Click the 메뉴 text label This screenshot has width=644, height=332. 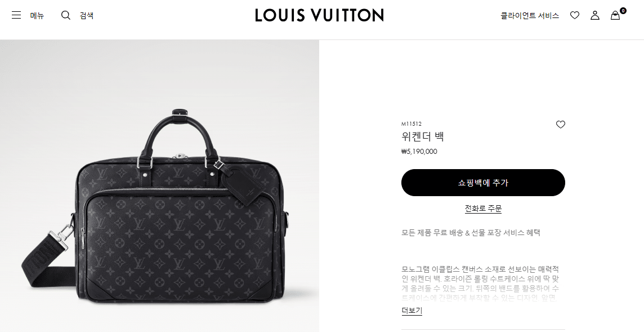(37, 16)
